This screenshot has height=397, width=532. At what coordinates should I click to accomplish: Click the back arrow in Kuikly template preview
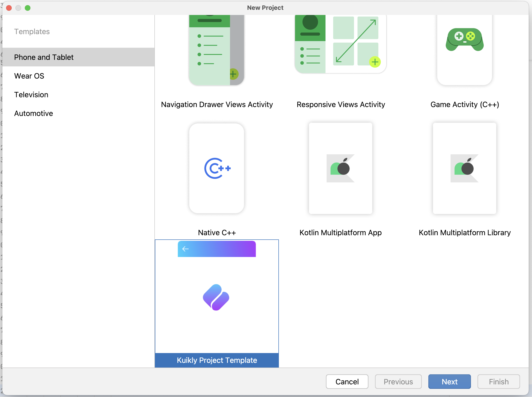[x=185, y=249]
